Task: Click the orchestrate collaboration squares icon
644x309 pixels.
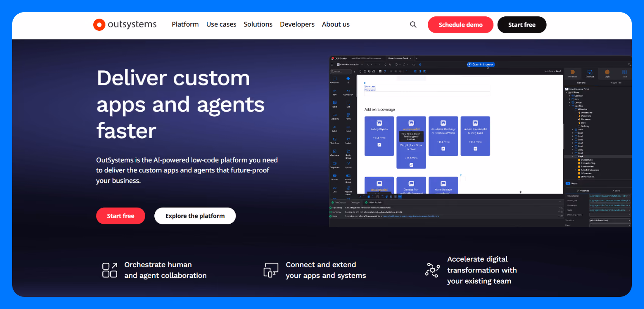Action: point(110,270)
